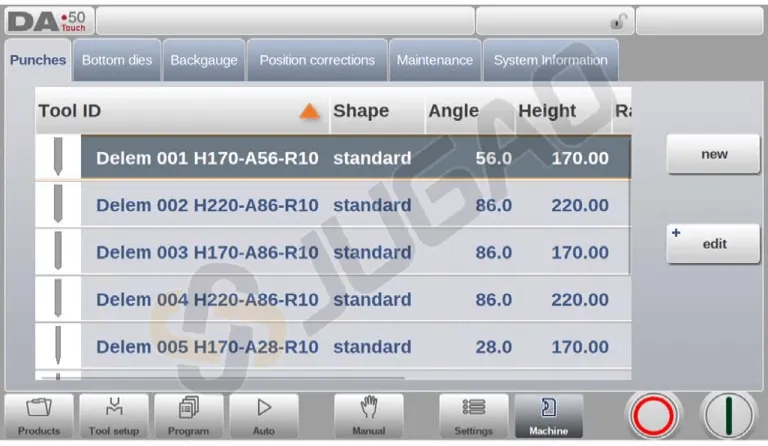The image size is (768, 446).
Task: Switch to Manual mode hand icon
Action: pos(368,415)
